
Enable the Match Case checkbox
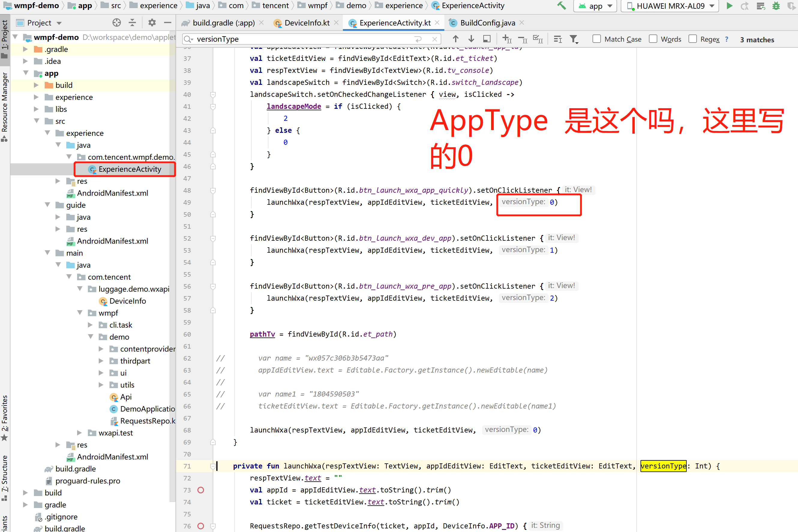596,39
